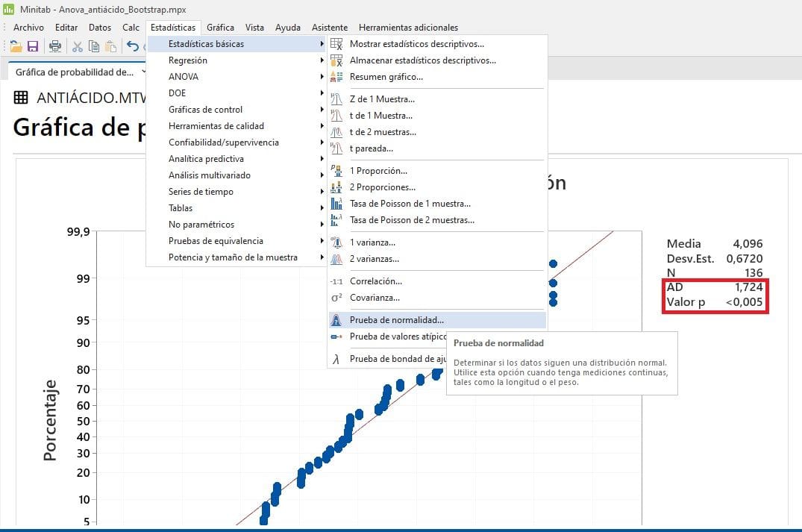Choose t de 2 muestras option
Screen dimensions: 802x532
[x=382, y=132]
